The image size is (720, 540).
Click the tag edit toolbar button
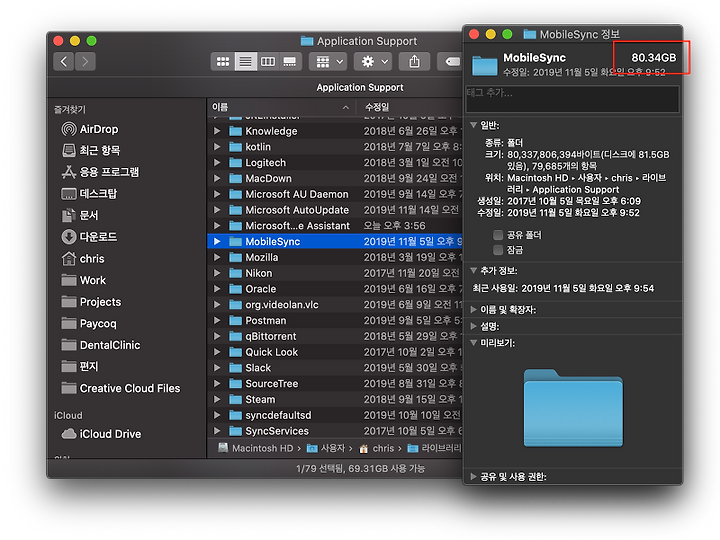pyautogui.click(x=450, y=62)
